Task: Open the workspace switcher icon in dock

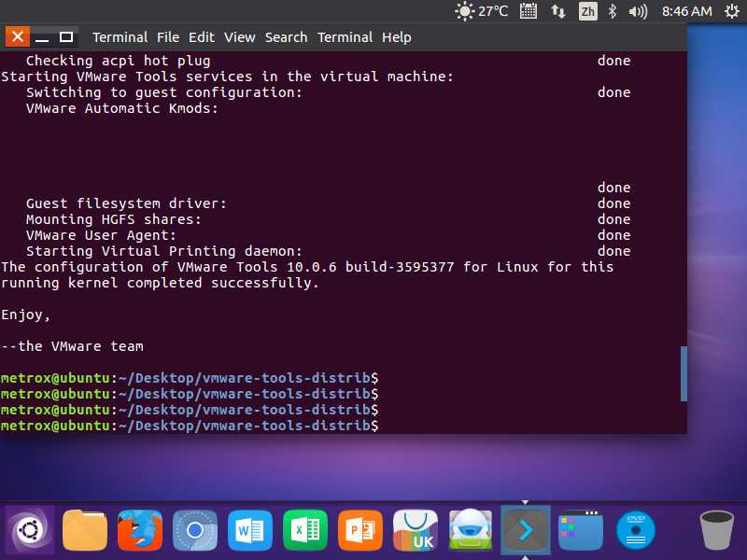Action: [581, 531]
